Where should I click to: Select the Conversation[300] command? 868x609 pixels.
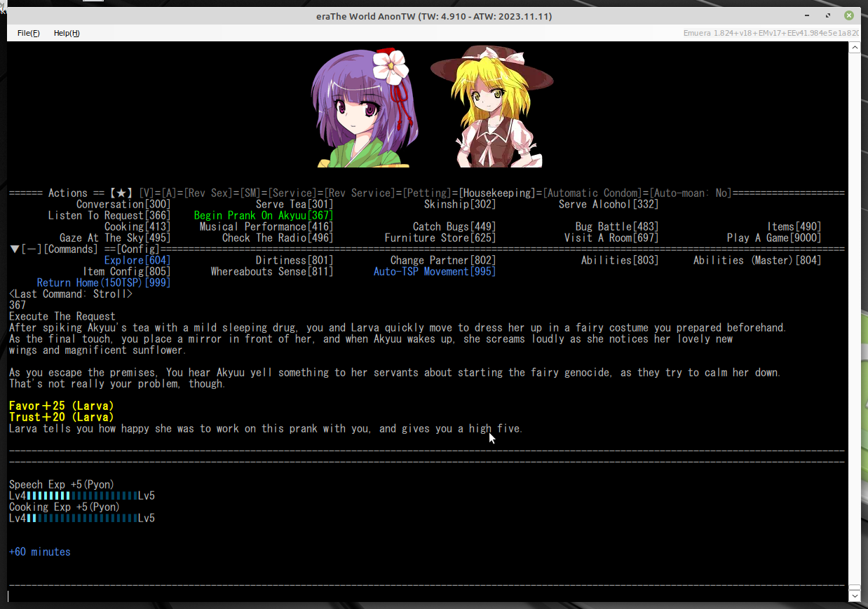pyautogui.click(x=123, y=205)
